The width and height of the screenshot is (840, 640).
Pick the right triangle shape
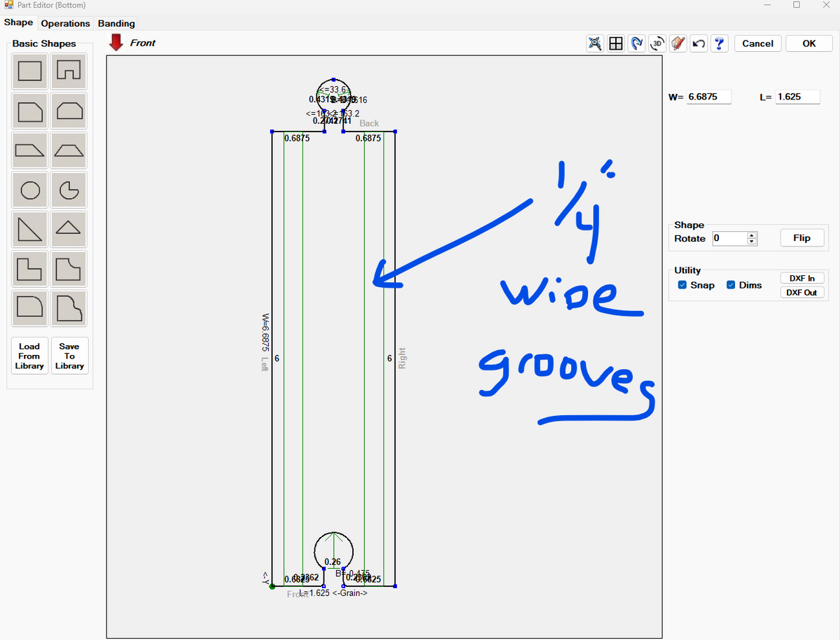(29, 228)
